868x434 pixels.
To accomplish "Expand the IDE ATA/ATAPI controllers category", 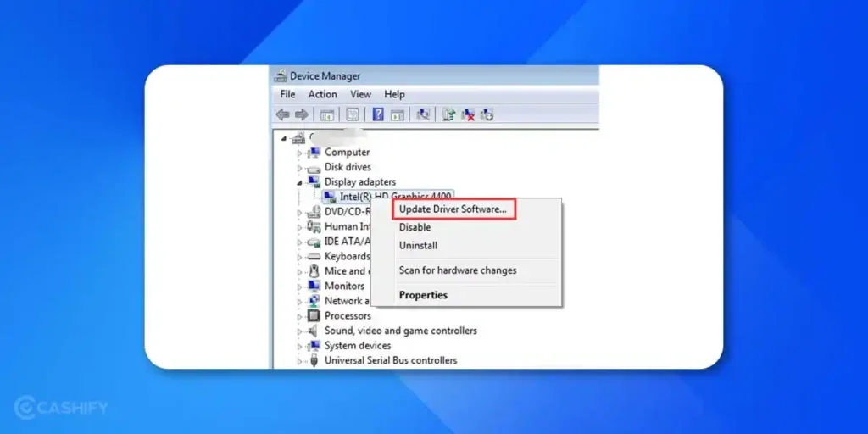I will (300, 242).
